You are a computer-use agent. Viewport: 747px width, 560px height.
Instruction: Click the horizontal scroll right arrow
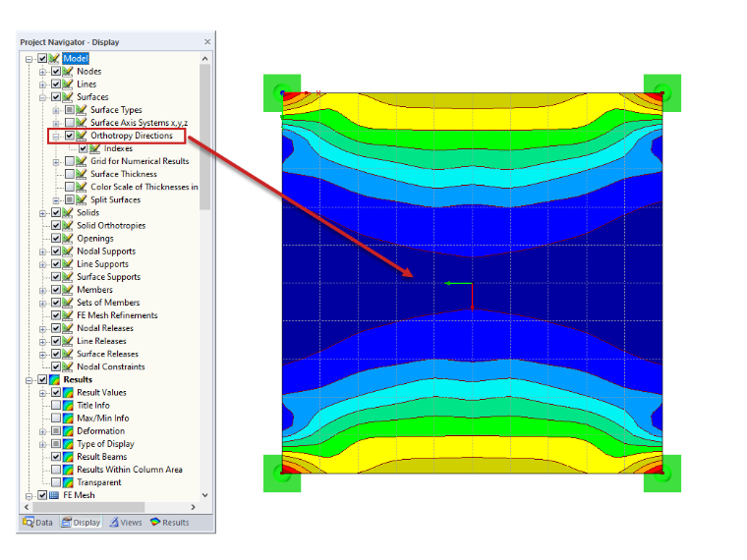point(193,507)
